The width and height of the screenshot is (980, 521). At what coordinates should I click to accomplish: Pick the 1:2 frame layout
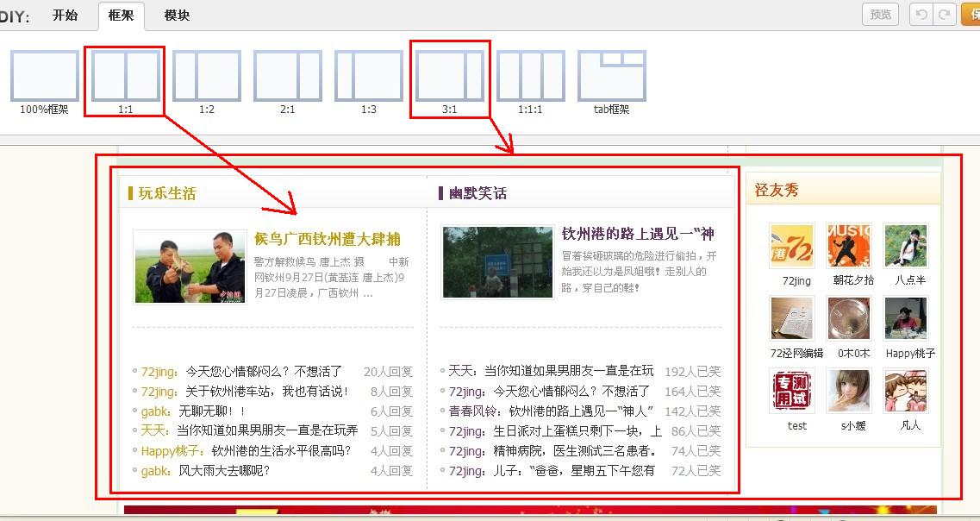[206, 76]
